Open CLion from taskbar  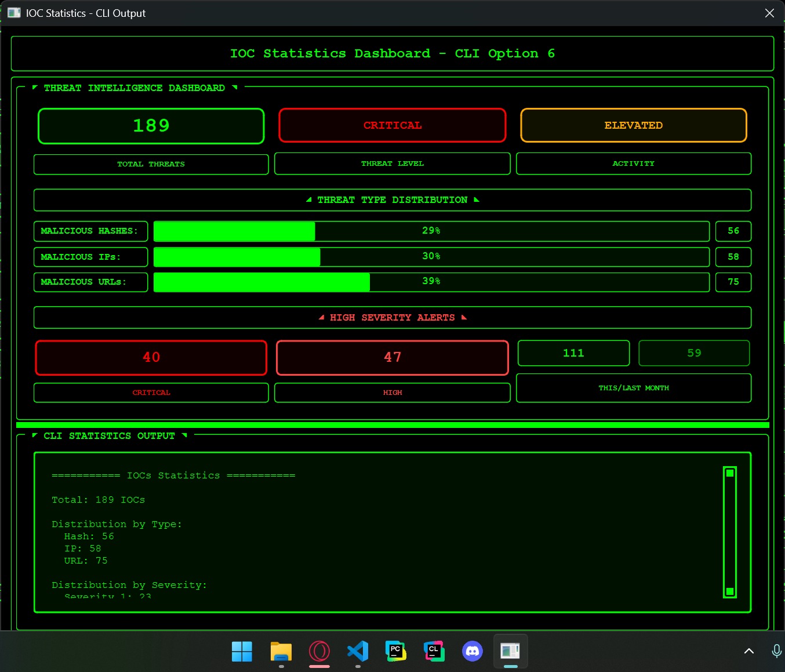pos(434,651)
